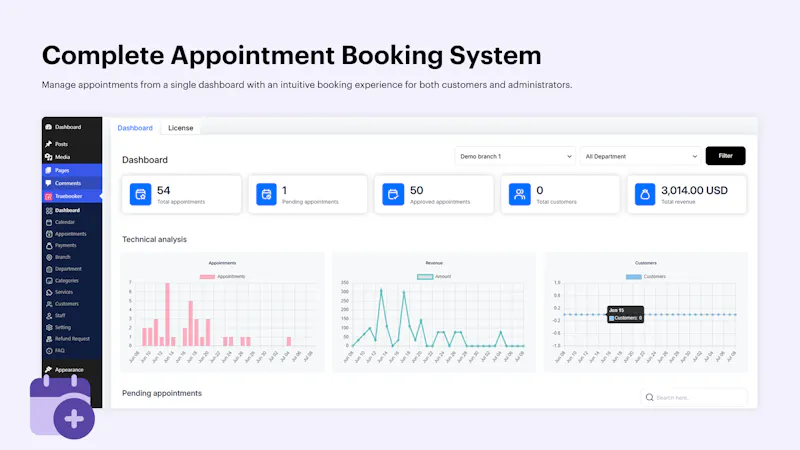Viewport: 800px width, 450px height.
Task: Click the Jun 15 Customers chart tooltip
Action: click(x=626, y=314)
